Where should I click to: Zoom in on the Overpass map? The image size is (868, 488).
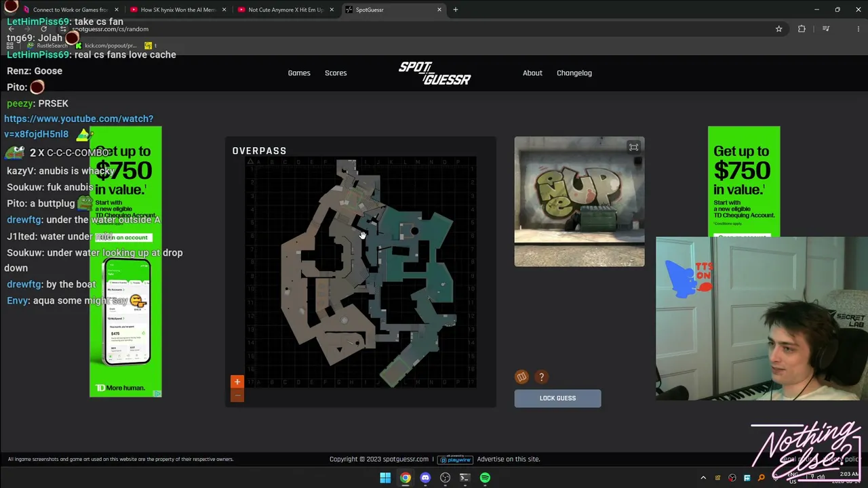(x=237, y=382)
